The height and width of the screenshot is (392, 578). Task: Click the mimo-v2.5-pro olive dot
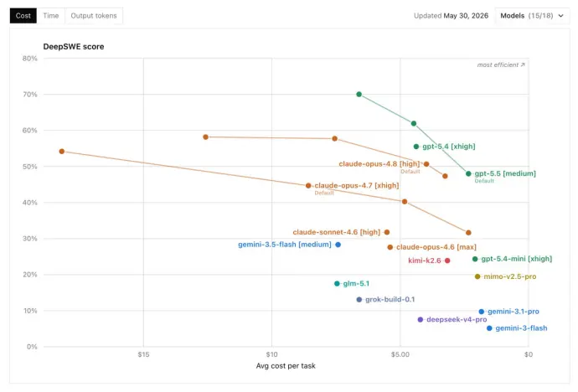477,276
